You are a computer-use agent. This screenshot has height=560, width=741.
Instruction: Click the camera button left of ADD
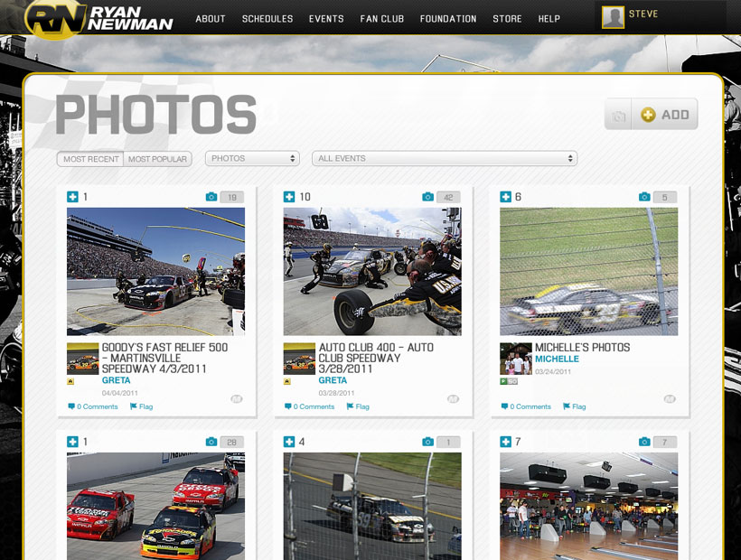618,115
